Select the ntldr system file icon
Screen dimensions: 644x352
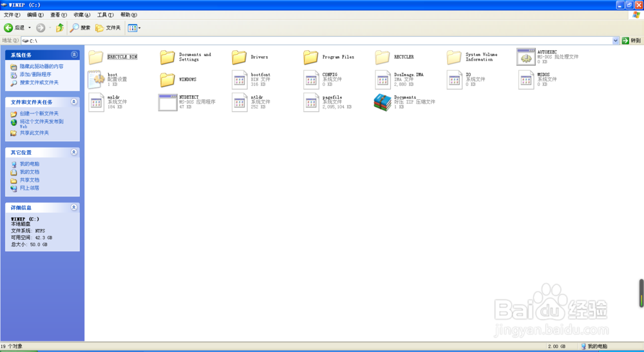(x=240, y=103)
